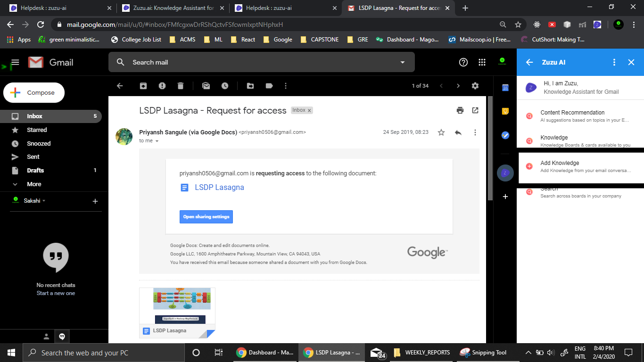Open Google Keep side panel icon

tap(505, 112)
